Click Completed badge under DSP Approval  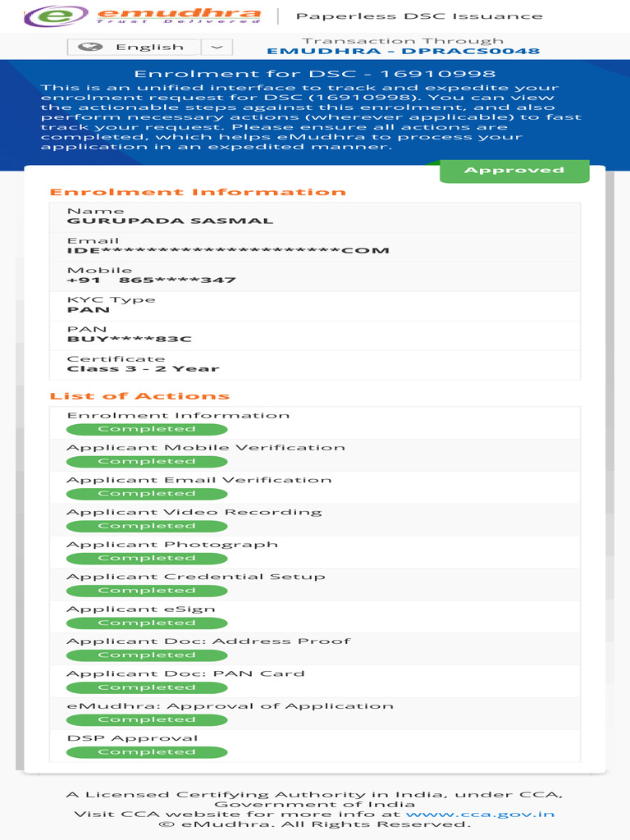click(x=147, y=752)
